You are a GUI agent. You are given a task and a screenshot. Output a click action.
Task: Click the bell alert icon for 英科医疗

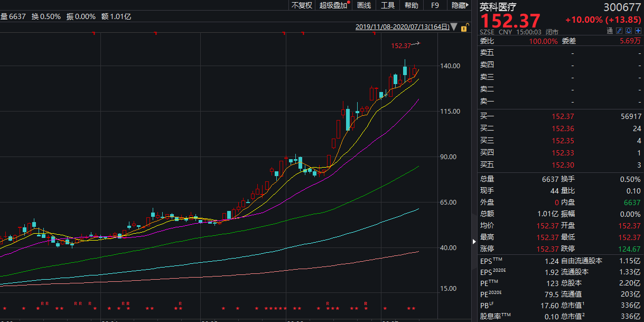point(630,31)
